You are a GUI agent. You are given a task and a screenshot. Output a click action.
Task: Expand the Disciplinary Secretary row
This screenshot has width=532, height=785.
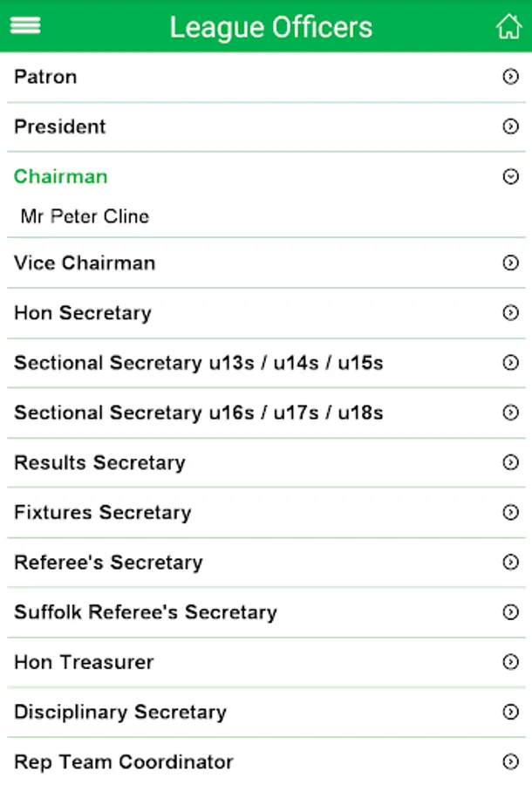tap(120, 712)
